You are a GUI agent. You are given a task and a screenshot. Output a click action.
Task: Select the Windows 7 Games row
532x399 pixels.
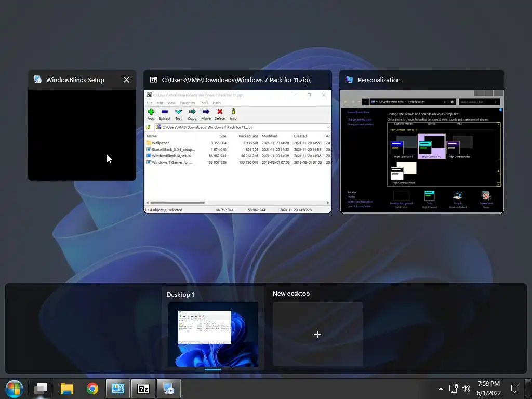tap(238, 162)
